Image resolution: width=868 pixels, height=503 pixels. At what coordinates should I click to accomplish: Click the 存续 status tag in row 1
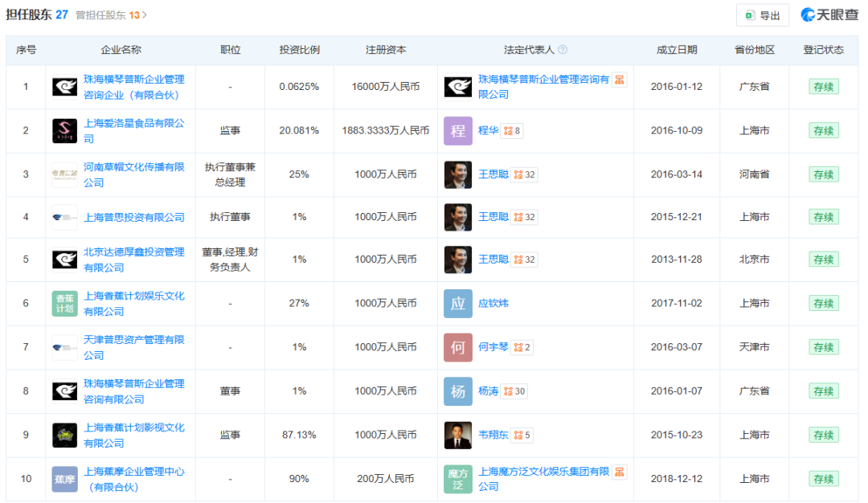pos(823,87)
